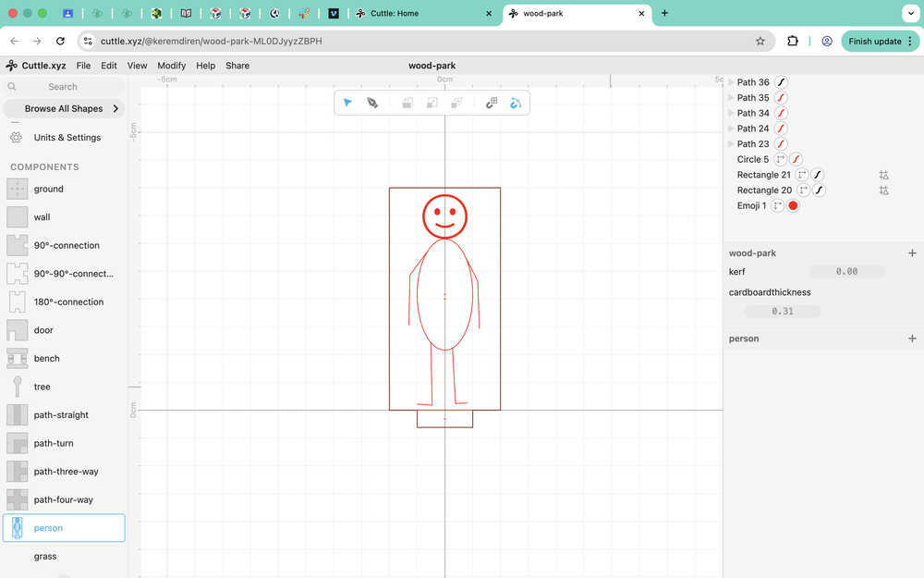The image size is (924, 578).
Task: Select the tree component thumbnail
Action: (18, 387)
